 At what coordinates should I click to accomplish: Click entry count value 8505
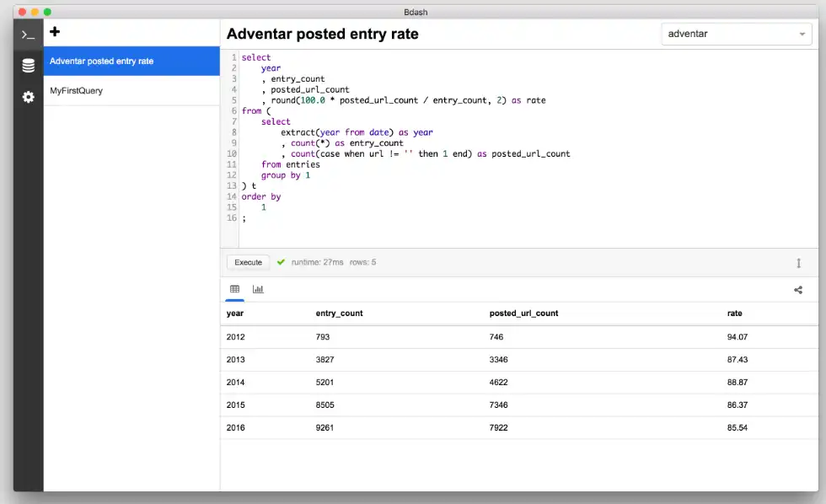pos(324,405)
